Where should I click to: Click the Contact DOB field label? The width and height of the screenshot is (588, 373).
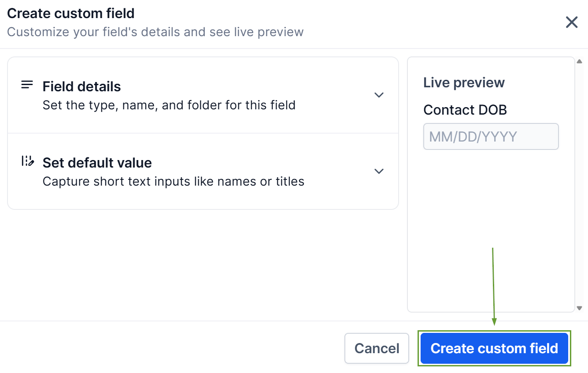point(465,110)
